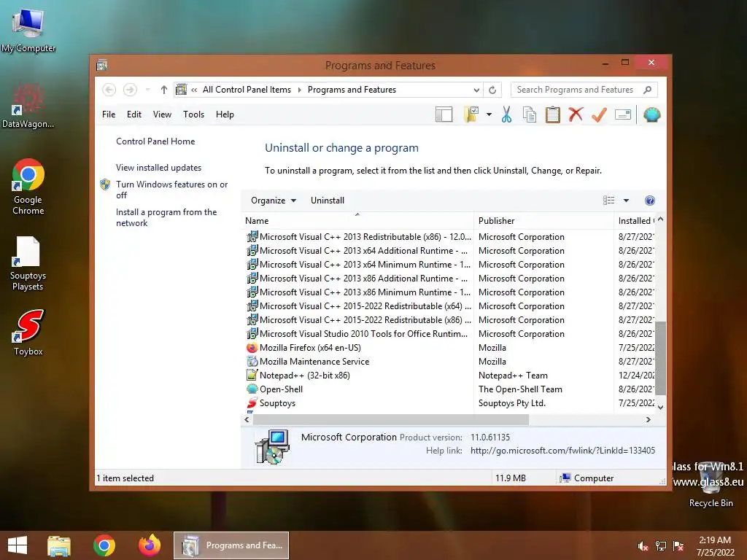Viewport: 747px width, 560px height.
Task: Open the DataWagon desktop shortcut
Action: point(28,106)
